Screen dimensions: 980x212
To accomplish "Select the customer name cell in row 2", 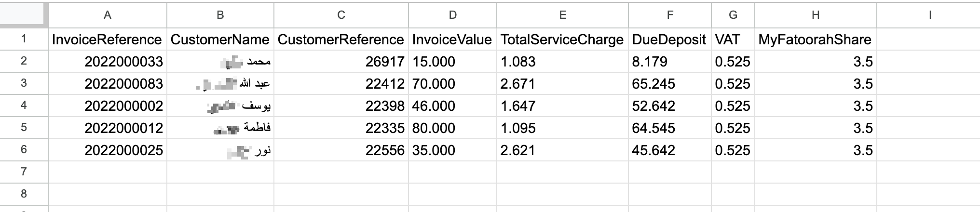I will (x=220, y=61).
